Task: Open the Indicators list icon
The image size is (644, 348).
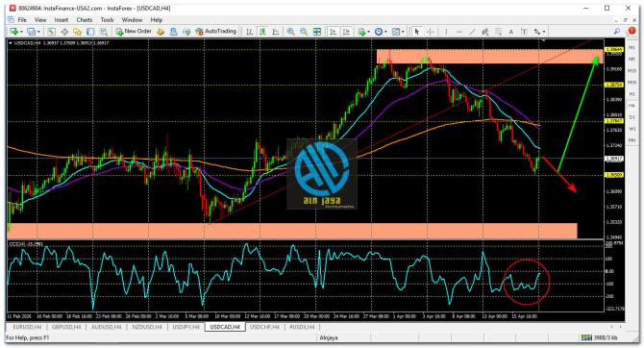Action: pyautogui.click(x=361, y=32)
